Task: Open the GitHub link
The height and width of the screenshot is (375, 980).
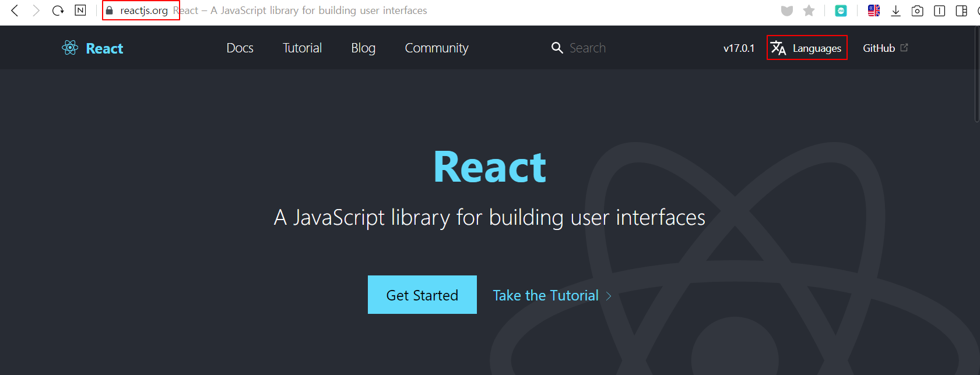Action: coord(879,48)
